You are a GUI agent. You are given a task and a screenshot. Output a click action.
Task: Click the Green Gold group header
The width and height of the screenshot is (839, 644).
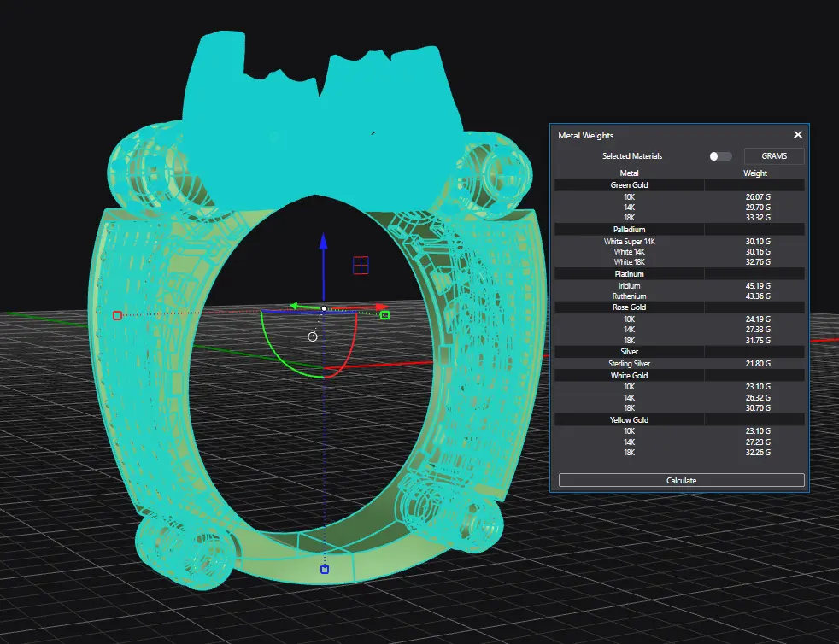[x=629, y=184]
